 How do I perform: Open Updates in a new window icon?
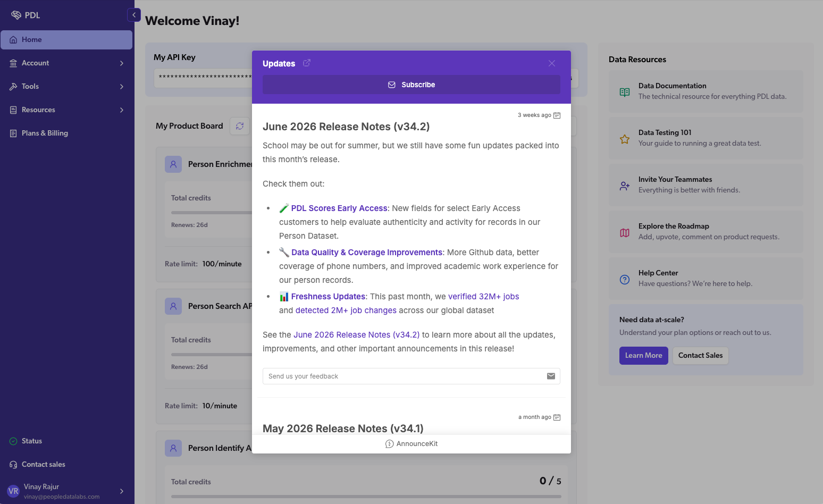307,63
